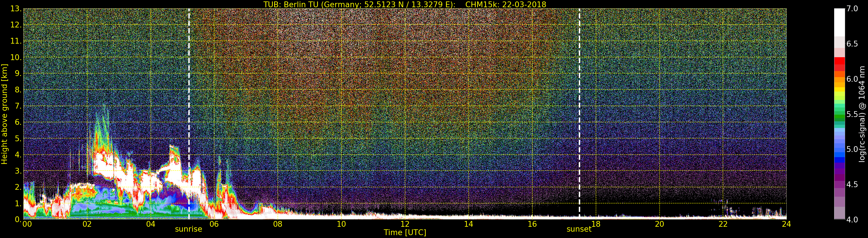Click the colorbar value '5.0'
Image resolution: width=868 pixels, height=238 pixels.
tap(852, 149)
